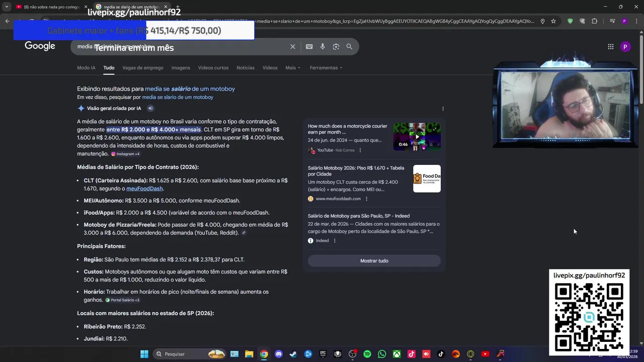This screenshot has width=644, height=362.
Task: Open the new tab plus button
Action: point(178,7)
